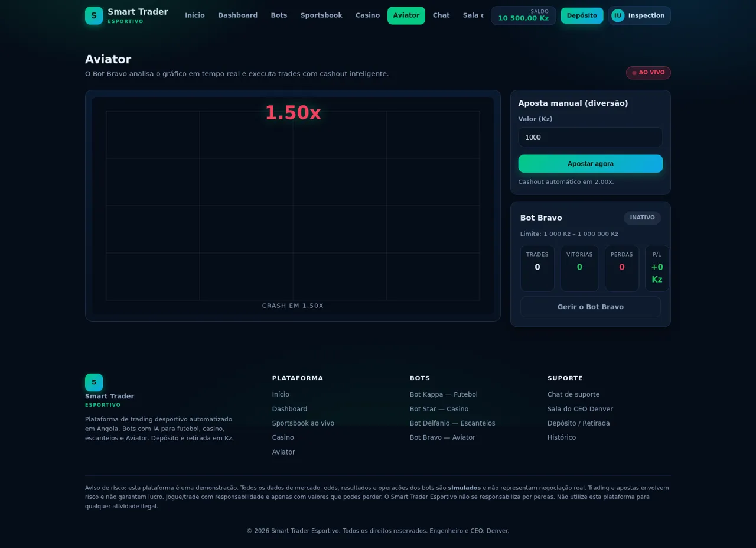The image size is (756, 548).
Task: Click the BOTS footer heading
Action: click(420, 378)
